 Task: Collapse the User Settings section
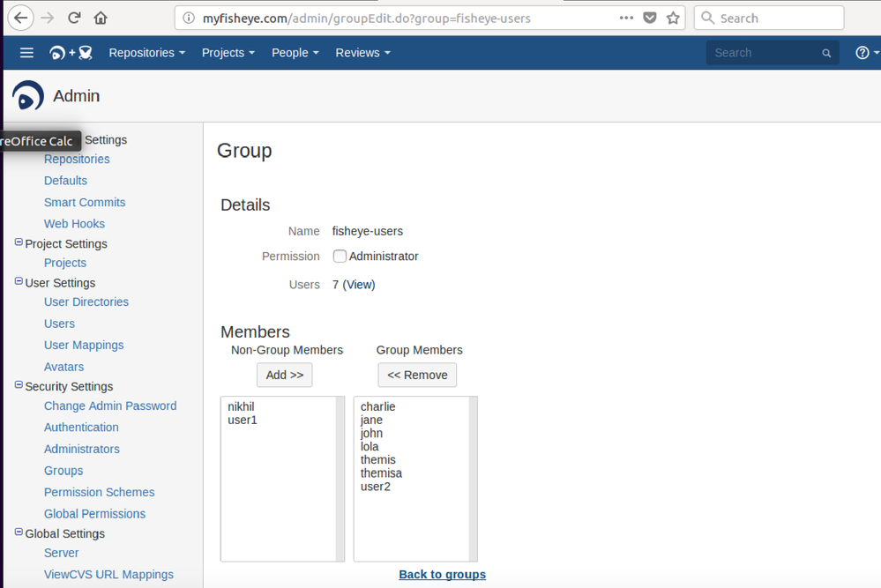(x=19, y=281)
